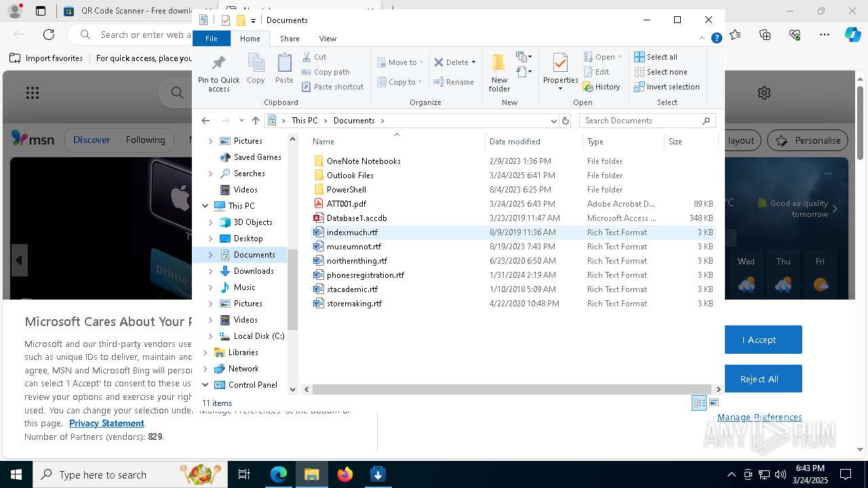This screenshot has width=868, height=488.
Task: Select Downloads in navigation pane
Action: (x=254, y=271)
